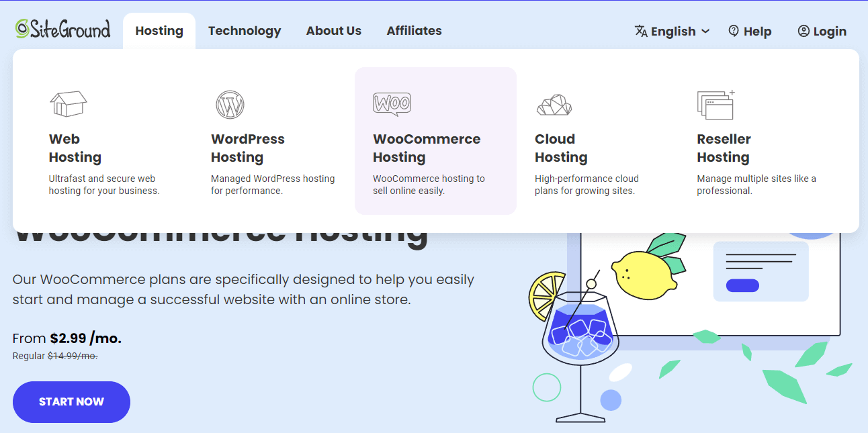Expand the English language dropdown chevron

pos(705,31)
